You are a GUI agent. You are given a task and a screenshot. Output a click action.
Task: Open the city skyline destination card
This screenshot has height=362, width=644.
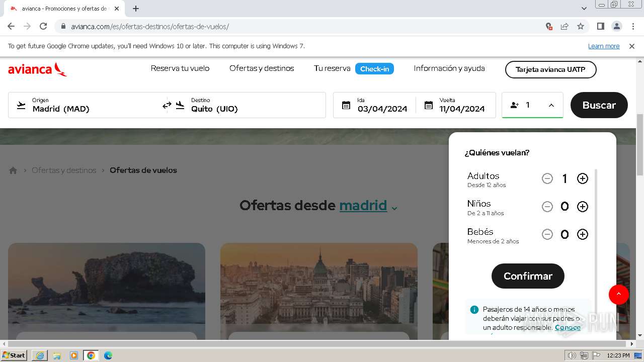point(319,292)
